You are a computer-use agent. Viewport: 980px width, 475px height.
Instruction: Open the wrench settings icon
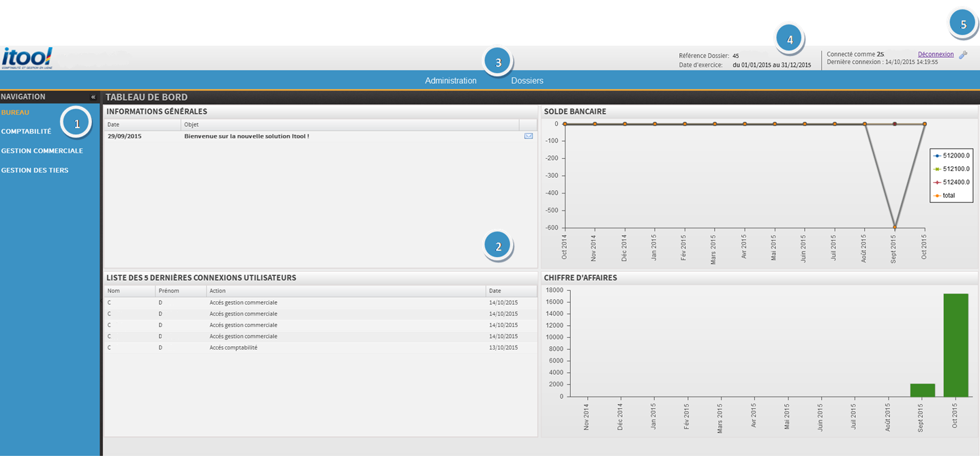[963, 55]
